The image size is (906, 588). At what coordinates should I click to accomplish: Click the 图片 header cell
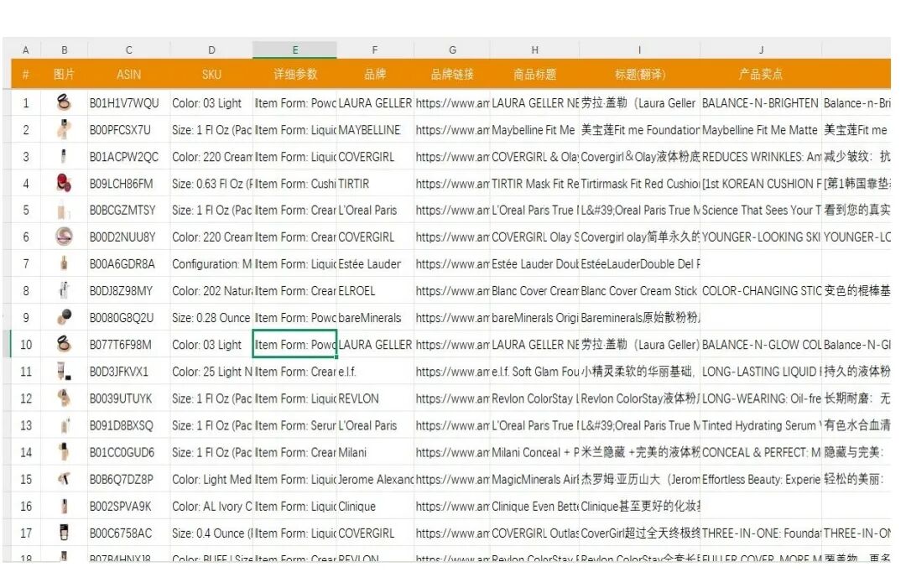64,74
